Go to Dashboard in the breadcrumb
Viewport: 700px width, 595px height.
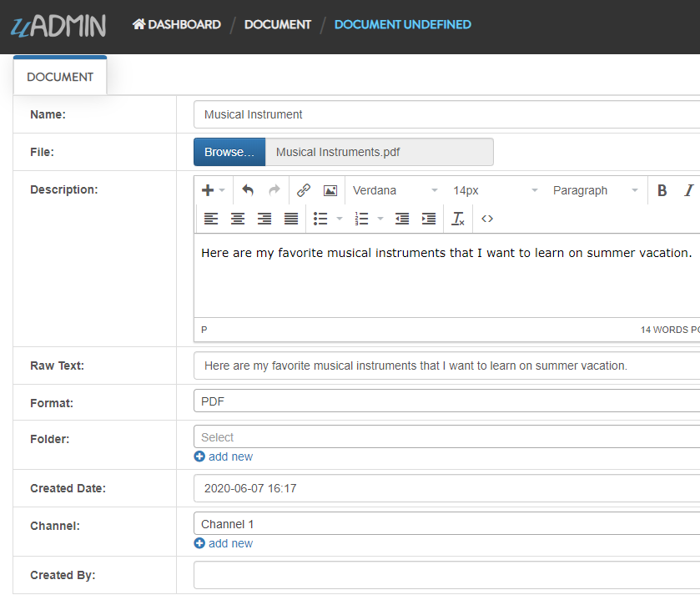[177, 24]
